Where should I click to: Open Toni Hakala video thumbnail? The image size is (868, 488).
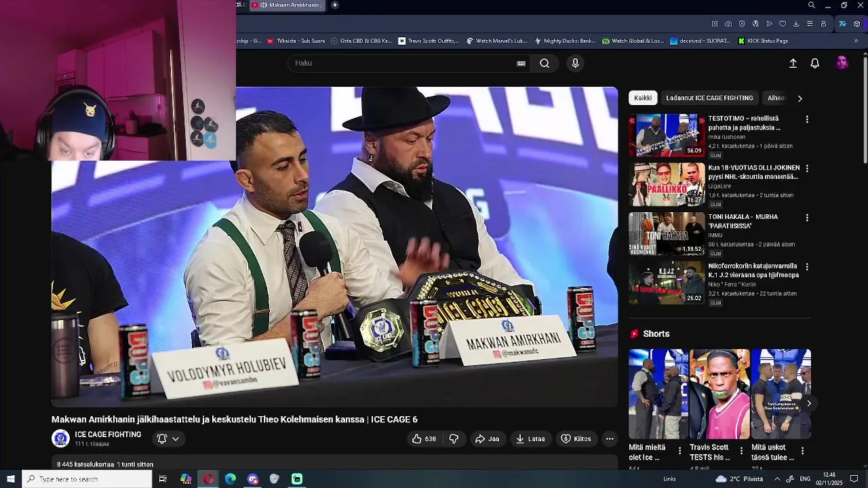tap(667, 234)
